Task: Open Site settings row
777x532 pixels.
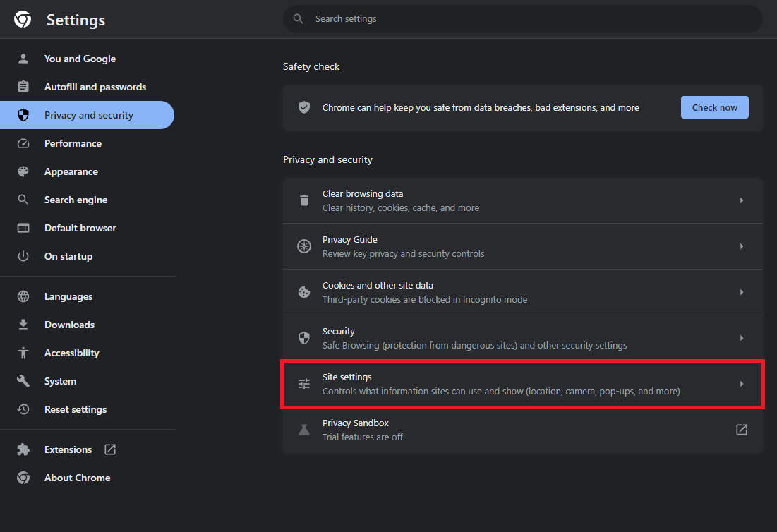Action: click(x=522, y=384)
